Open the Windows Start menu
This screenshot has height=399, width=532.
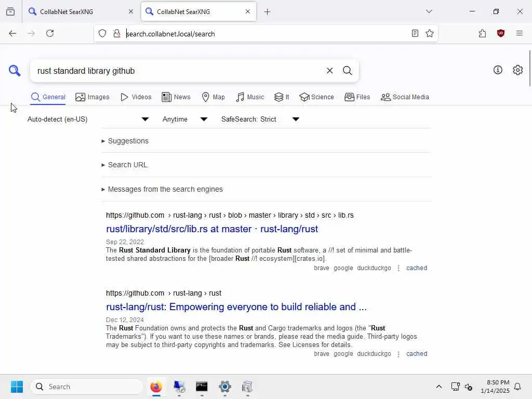[17, 387]
